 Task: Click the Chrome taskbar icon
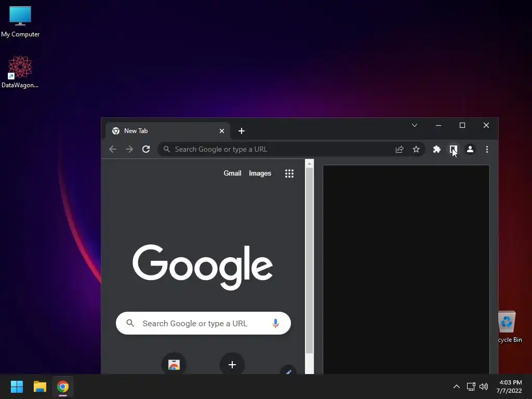pos(63,387)
